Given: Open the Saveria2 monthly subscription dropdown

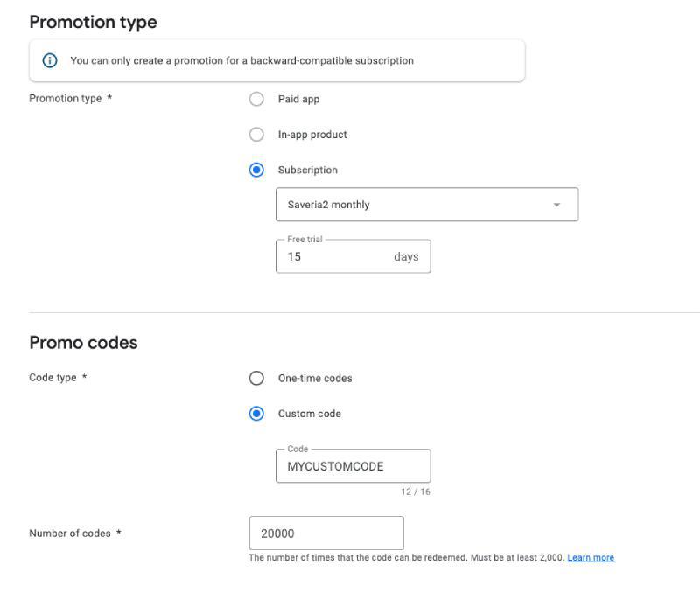Looking at the screenshot, I should pyautogui.click(x=426, y=205).
